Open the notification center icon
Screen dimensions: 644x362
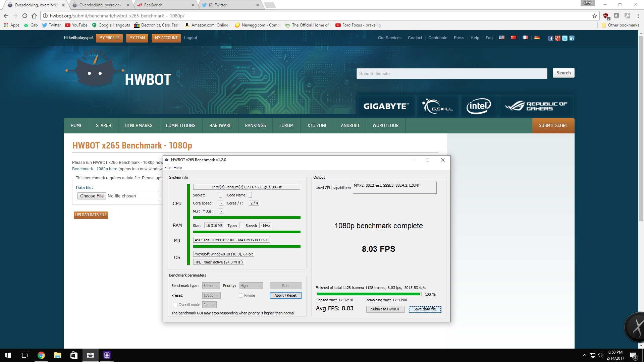tap(633, 355)
